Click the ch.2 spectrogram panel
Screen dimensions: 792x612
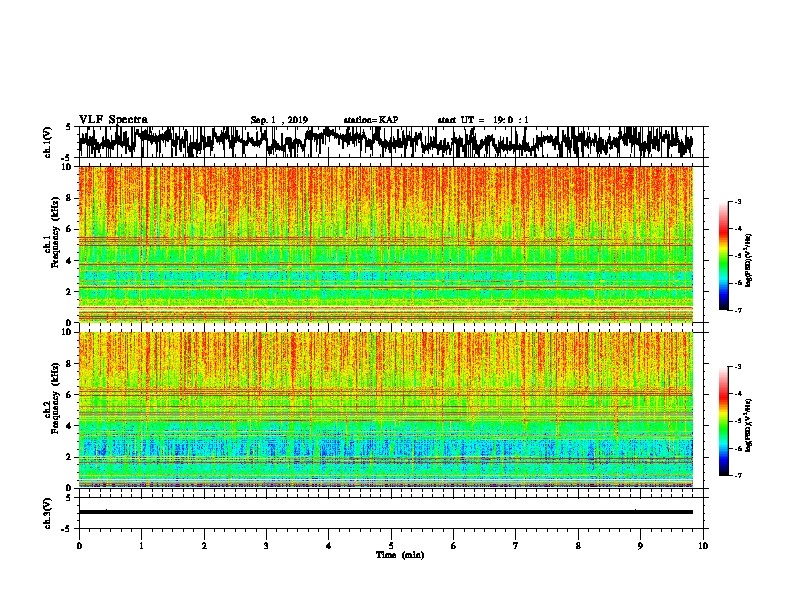point(385,410)
